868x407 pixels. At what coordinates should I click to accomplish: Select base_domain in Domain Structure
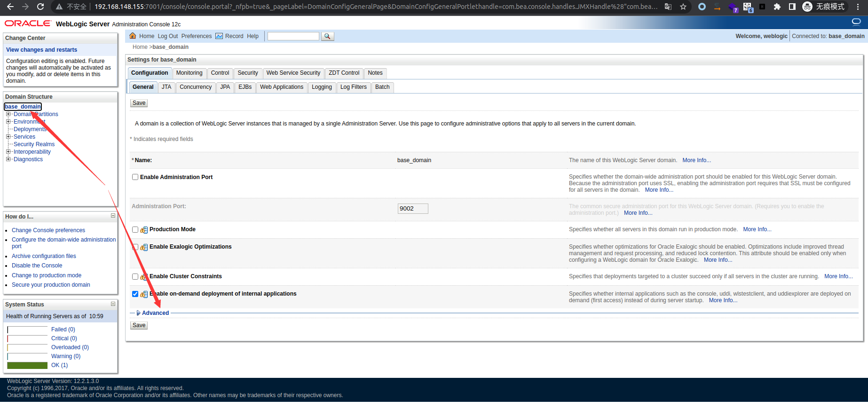tap(23, 107)
